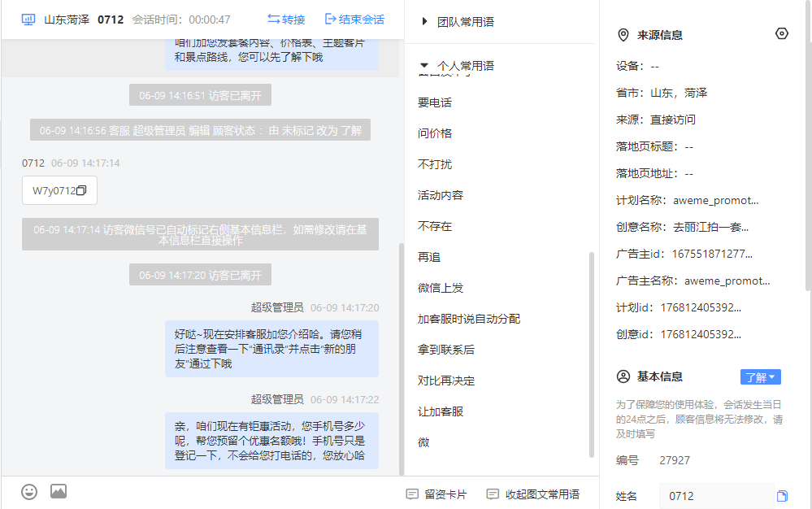The image size is (812, 509).
Task: Click the chat history scrollbar
Action: [x=402, y=359]
